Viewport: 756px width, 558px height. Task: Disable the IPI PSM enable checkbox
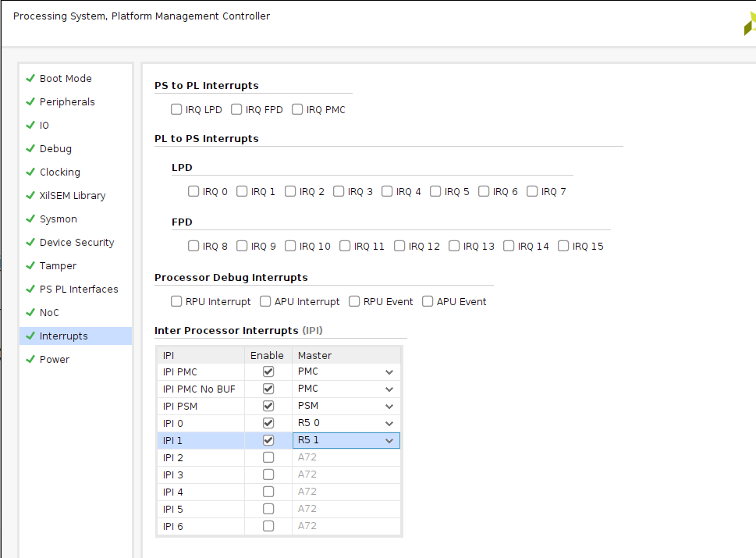(268, 406)
